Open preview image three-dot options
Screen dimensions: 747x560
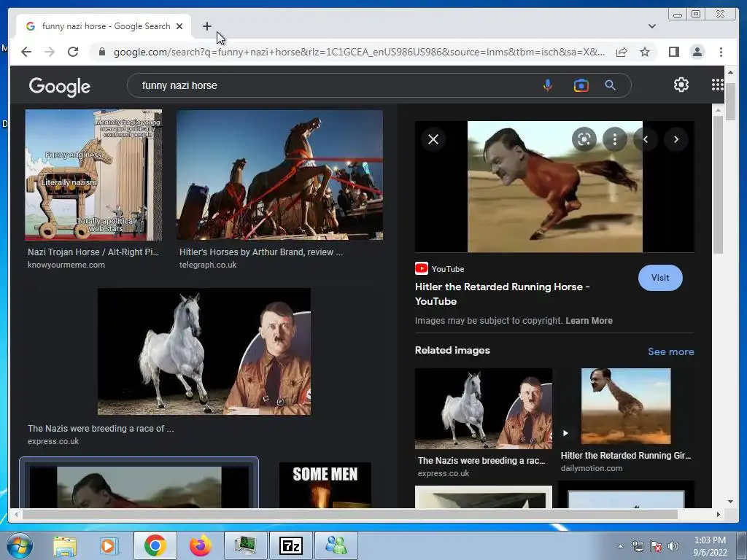tap(614, 139)
